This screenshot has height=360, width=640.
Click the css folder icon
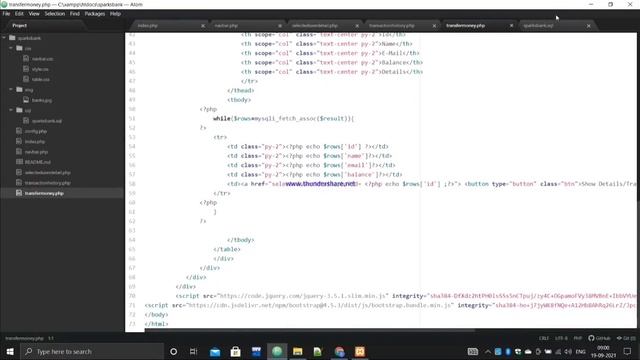[x=19, y=48]
